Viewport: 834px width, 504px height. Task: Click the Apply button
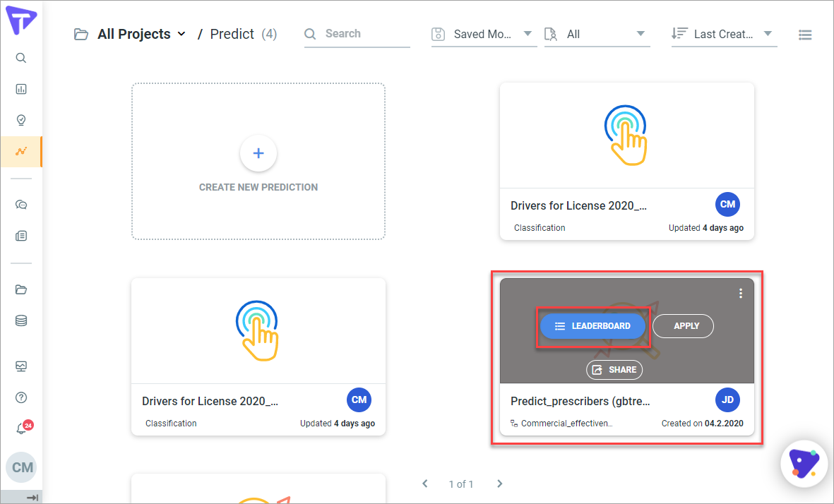tap(684, 326)
